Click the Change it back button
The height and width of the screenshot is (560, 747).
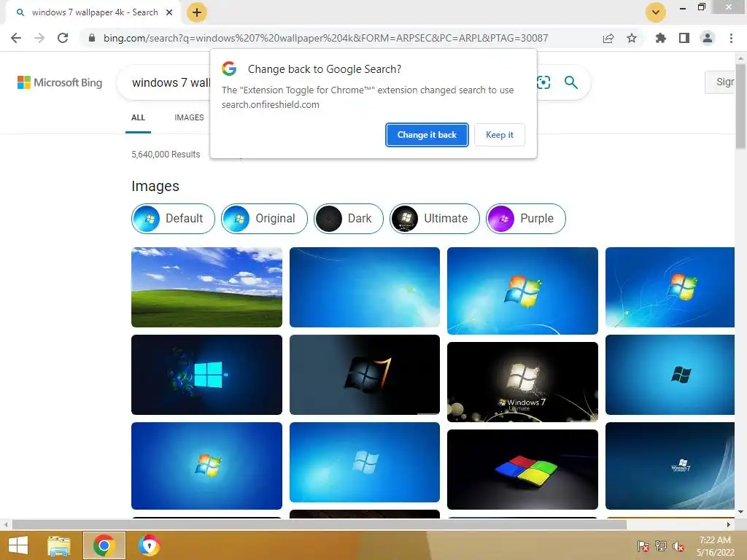[x=427, y=135]
